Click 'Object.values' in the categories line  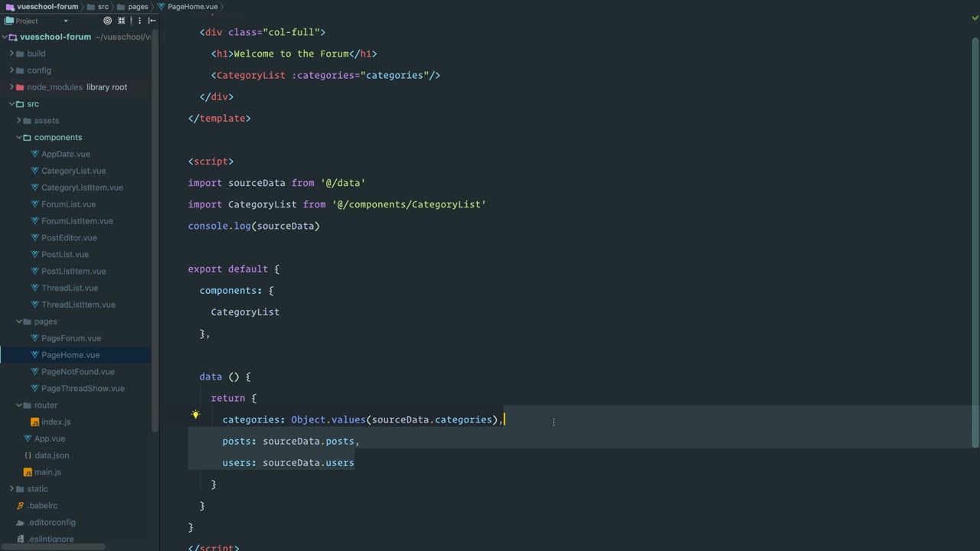point(328,419)
